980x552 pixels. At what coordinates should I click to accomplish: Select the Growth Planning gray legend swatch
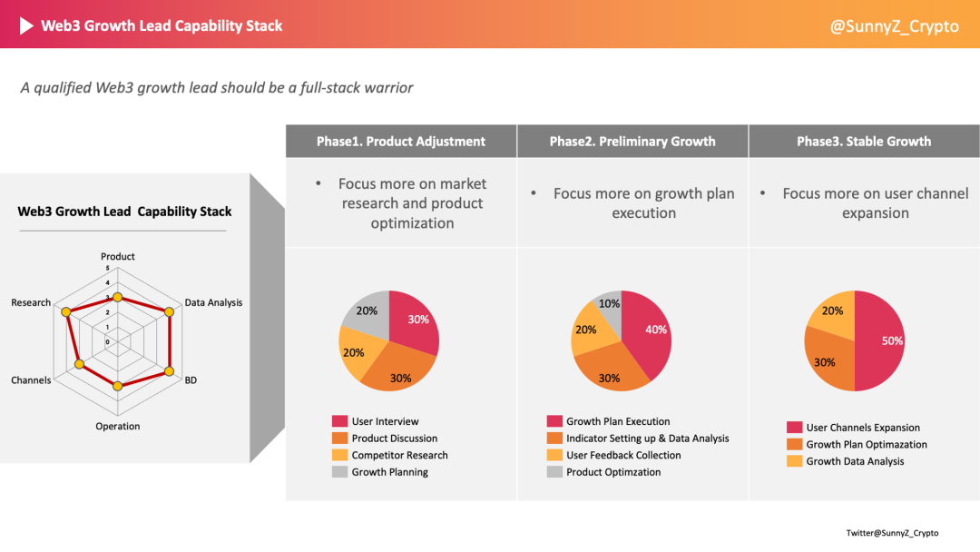tap(339, 472)
